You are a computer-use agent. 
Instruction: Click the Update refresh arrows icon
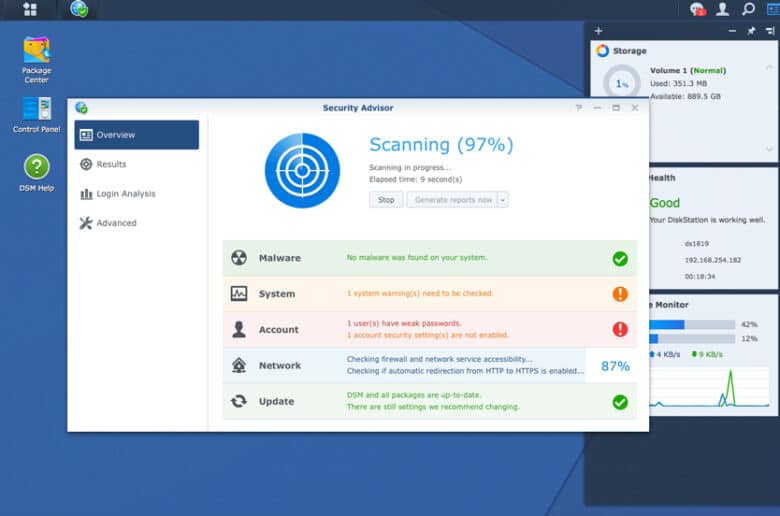coord(239,401)
